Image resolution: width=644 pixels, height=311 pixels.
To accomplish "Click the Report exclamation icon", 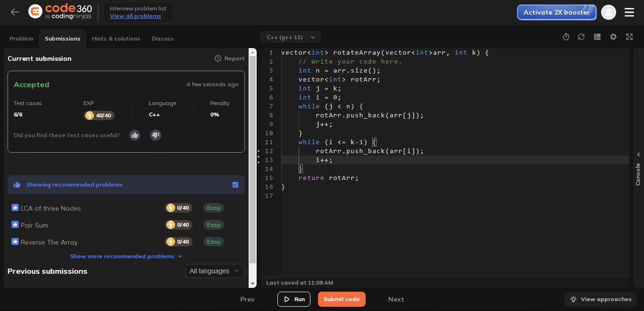I will [218, 58].
